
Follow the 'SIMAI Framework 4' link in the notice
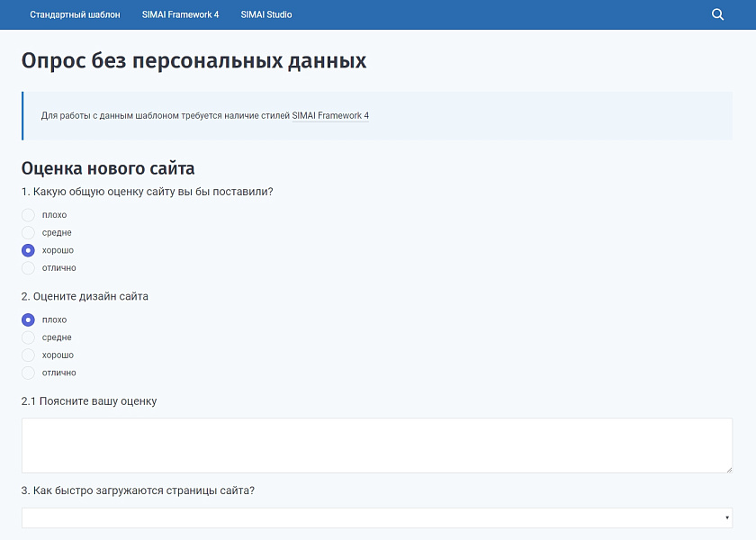click(x=329, y=116)
